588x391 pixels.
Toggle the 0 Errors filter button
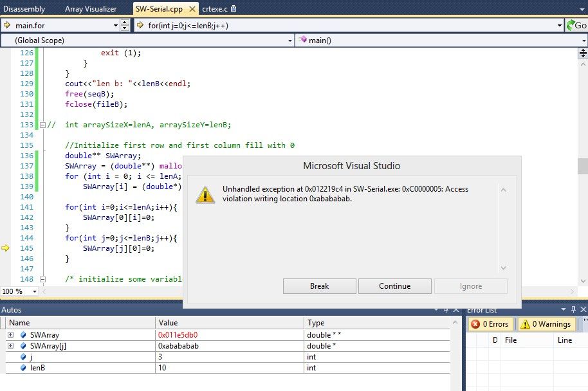[x=490, y=324]
